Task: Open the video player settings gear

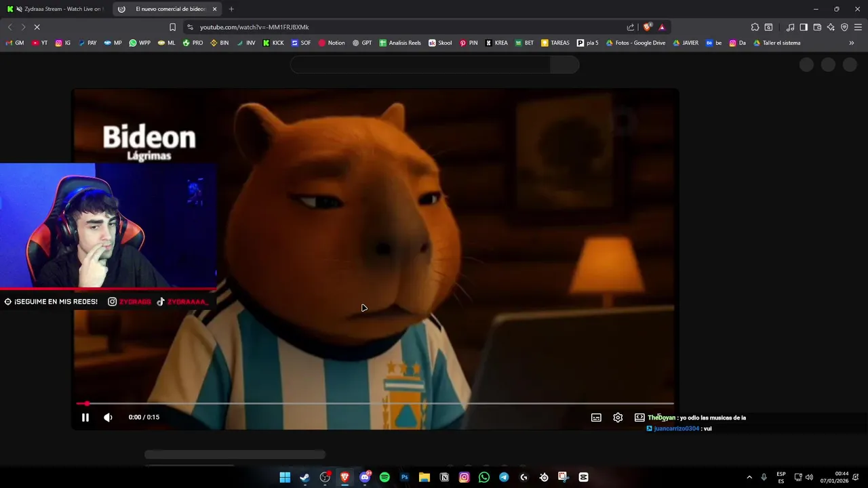Action: pyautogui.click(x=618, y=418)
